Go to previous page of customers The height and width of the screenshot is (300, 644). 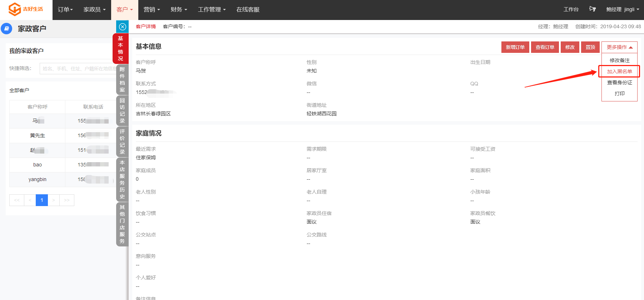coord(30,200)
